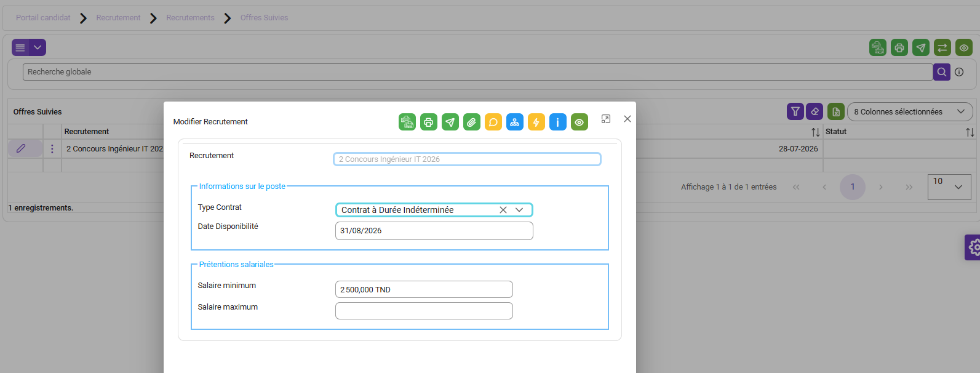
Task: Open comments with the yellow speech-bubble icon
Action: pos(493,122)
